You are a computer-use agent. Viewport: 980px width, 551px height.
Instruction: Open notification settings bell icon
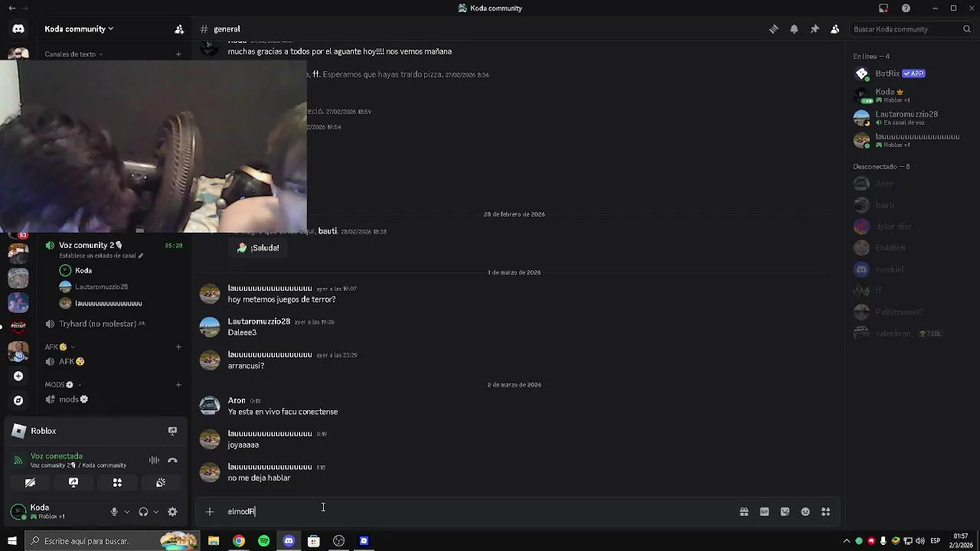[794, 29]
